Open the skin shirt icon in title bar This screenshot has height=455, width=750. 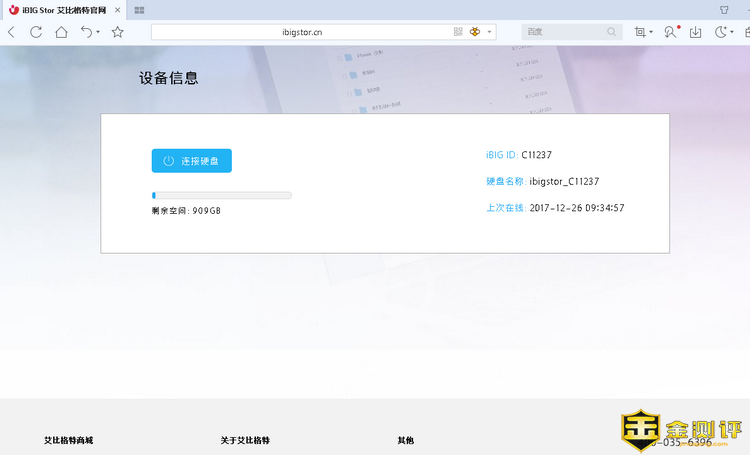click(x=724, y=9)
